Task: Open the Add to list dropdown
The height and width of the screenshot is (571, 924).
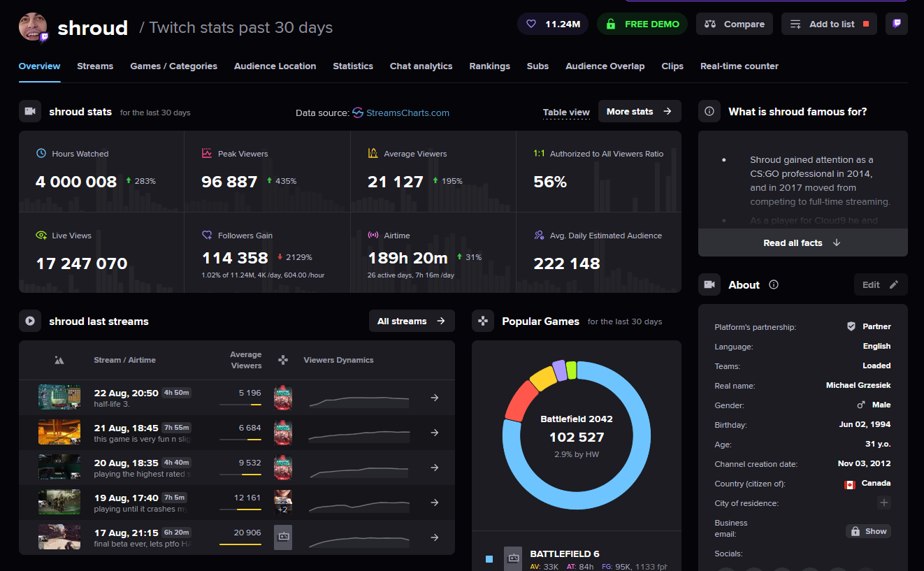Action: coord(829,24)
